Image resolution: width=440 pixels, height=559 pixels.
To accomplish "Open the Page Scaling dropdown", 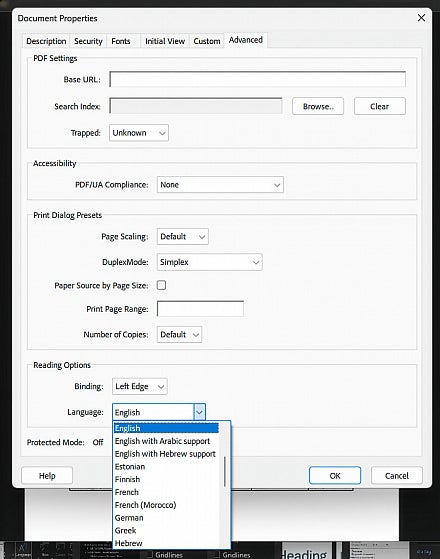I will coord(183,237).
